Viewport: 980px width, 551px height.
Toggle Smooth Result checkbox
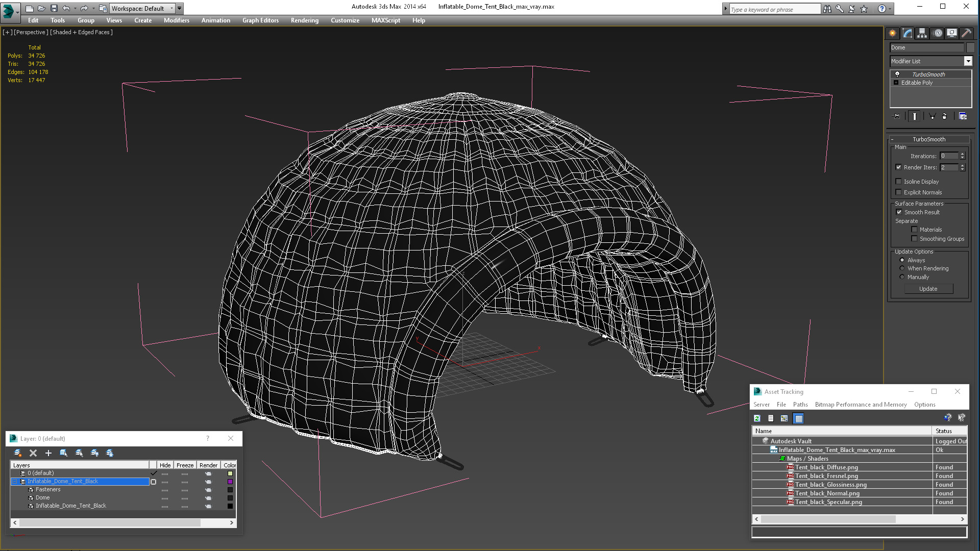tap(899, 212)
